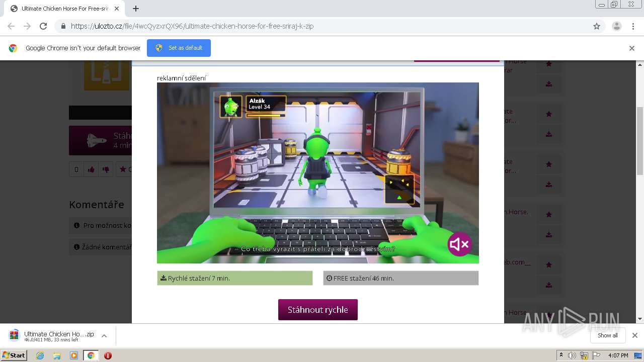The image size is (644, 362).
Task: Click the 'Pro možnost ko...' info row
Action: tap(101, 226)
